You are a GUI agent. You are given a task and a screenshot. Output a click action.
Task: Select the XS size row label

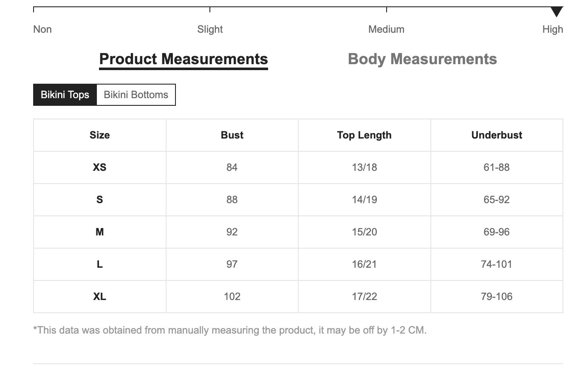click(x=99, y=167)
